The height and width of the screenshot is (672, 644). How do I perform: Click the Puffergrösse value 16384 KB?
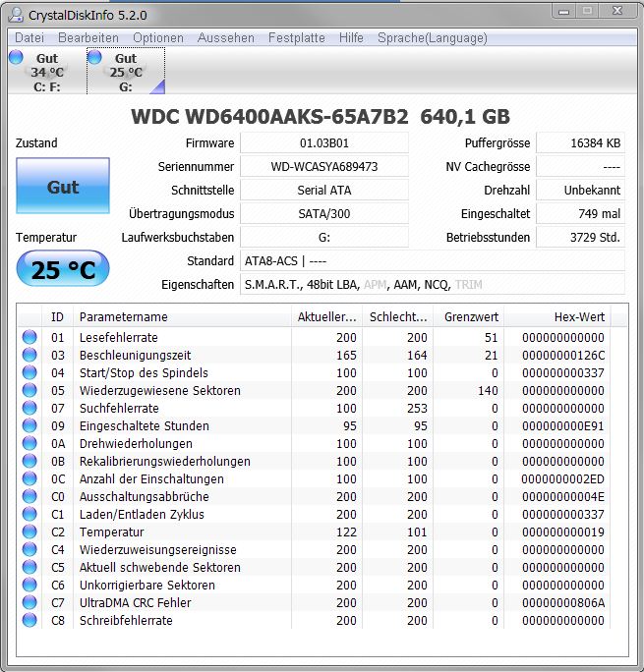click(x=580, y=142)
